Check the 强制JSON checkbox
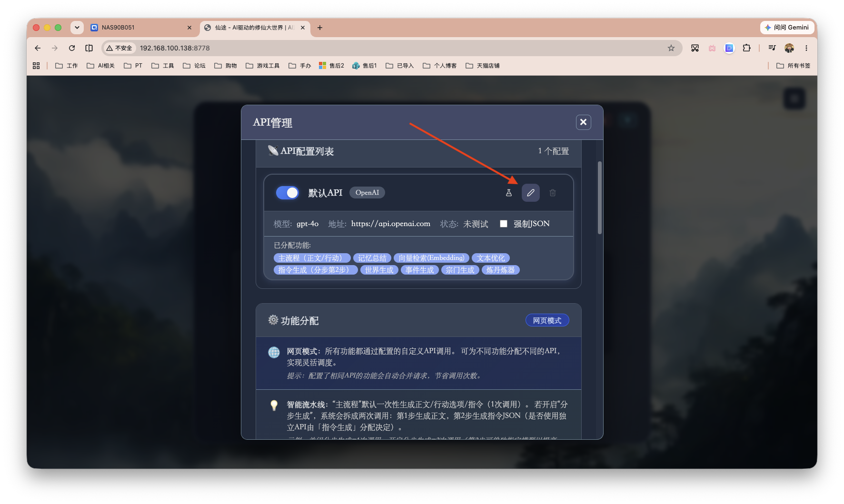Viewport: 844px width, 504px height. (x=504, y=224)
